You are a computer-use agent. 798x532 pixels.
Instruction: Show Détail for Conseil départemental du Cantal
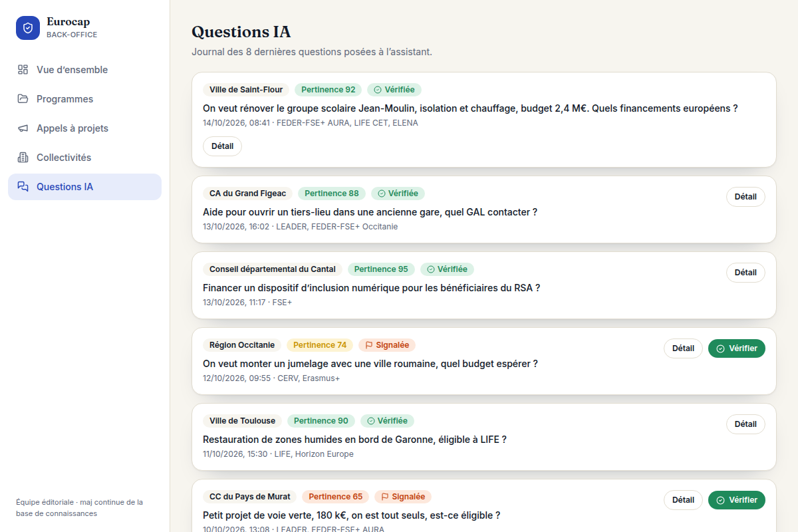pyautogui.click(x=745, y=273)
